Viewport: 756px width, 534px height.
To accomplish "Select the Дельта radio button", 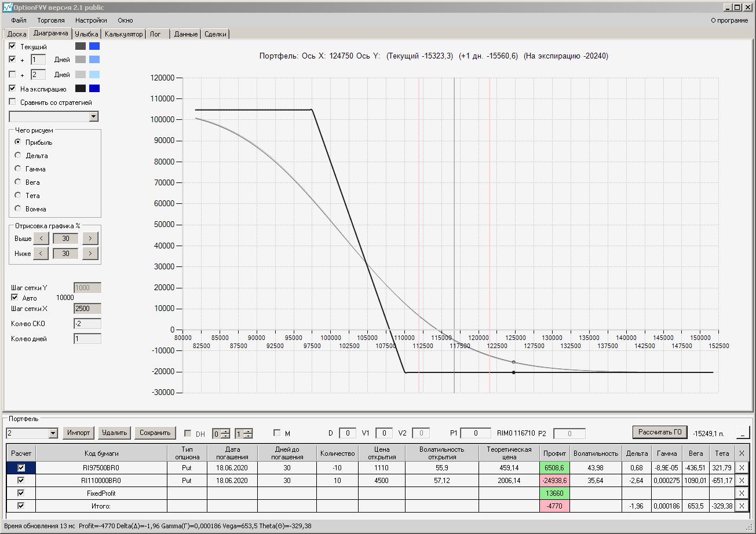I will 18,155.
